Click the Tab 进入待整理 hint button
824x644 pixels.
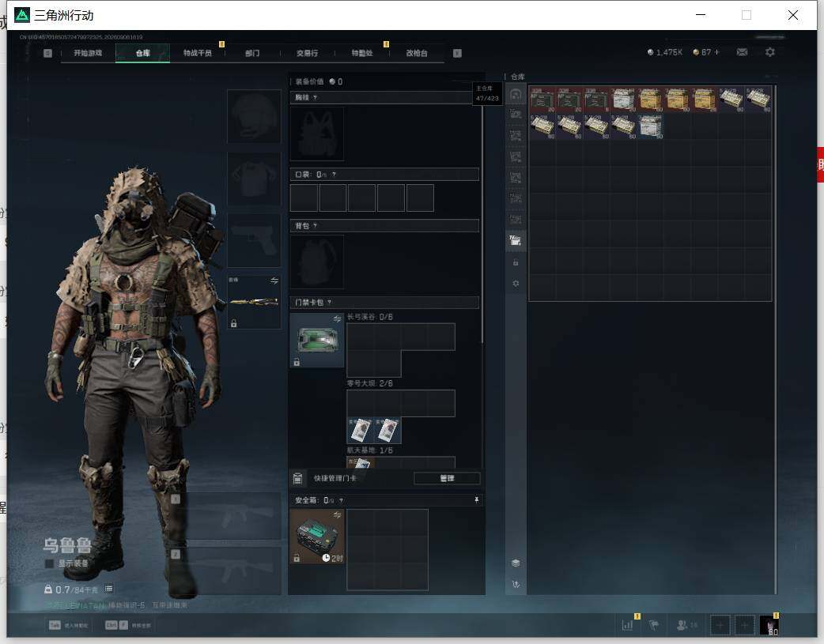point(68,625)
